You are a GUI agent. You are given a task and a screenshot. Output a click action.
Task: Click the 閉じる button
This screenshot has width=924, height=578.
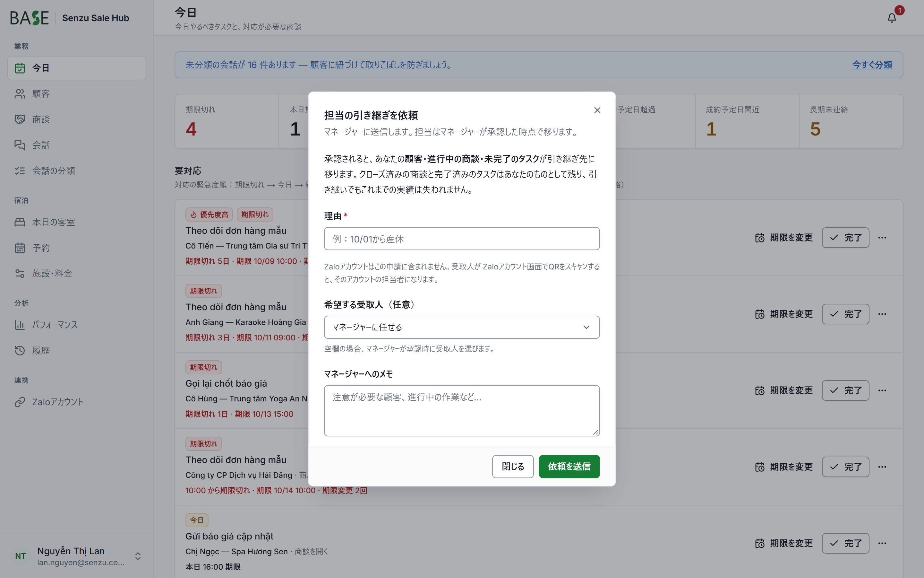(512, 466)
